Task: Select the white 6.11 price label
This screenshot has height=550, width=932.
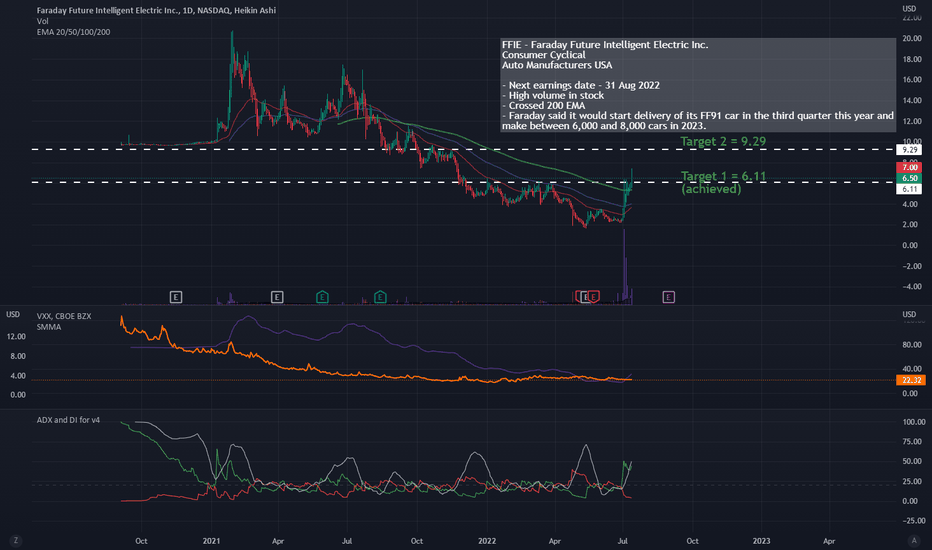Action: tap(909, 189)
